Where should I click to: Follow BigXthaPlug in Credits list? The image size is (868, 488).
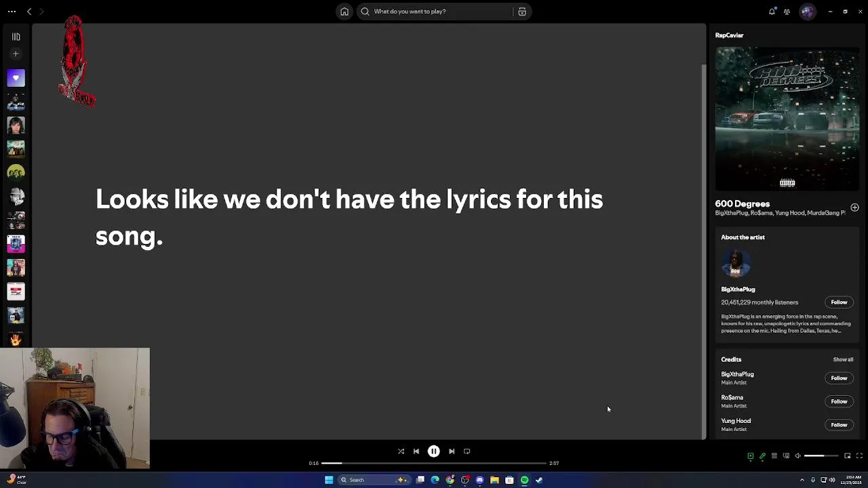[839, 378]
